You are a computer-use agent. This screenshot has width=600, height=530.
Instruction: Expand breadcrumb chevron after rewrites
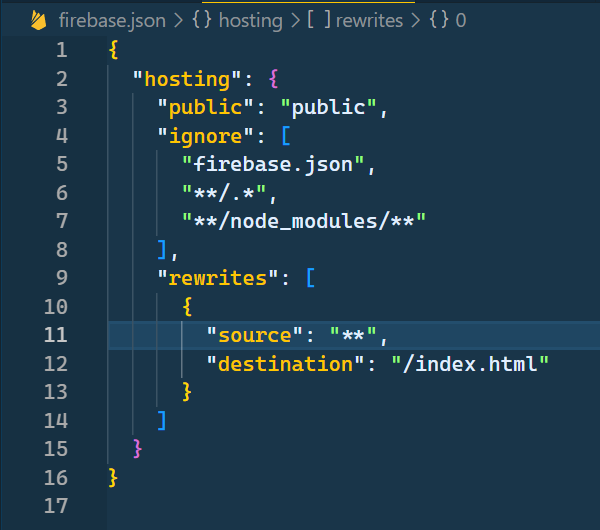click(x=416, y=21)
